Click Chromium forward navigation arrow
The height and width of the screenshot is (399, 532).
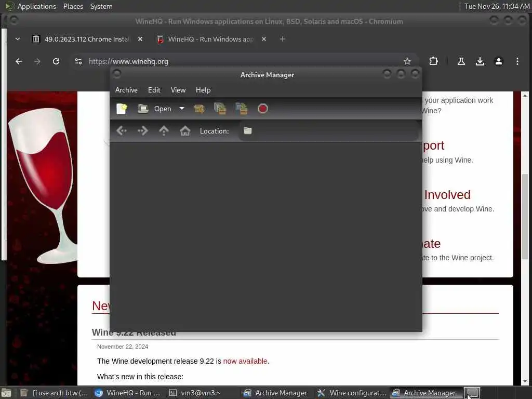coord(37,61)
